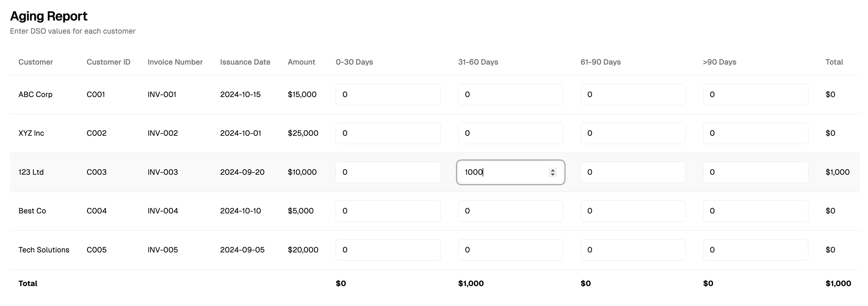Click 123 Ltd 0-30 Days input

(388, 172)
